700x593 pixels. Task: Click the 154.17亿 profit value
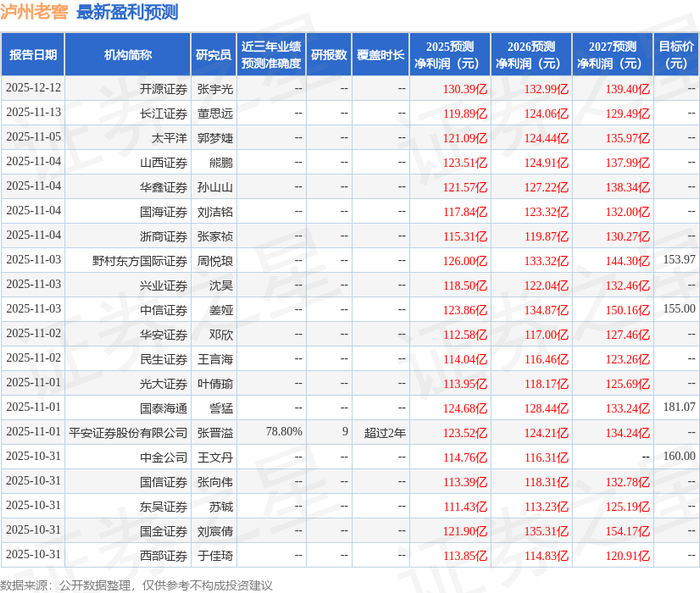coord(628,531)
